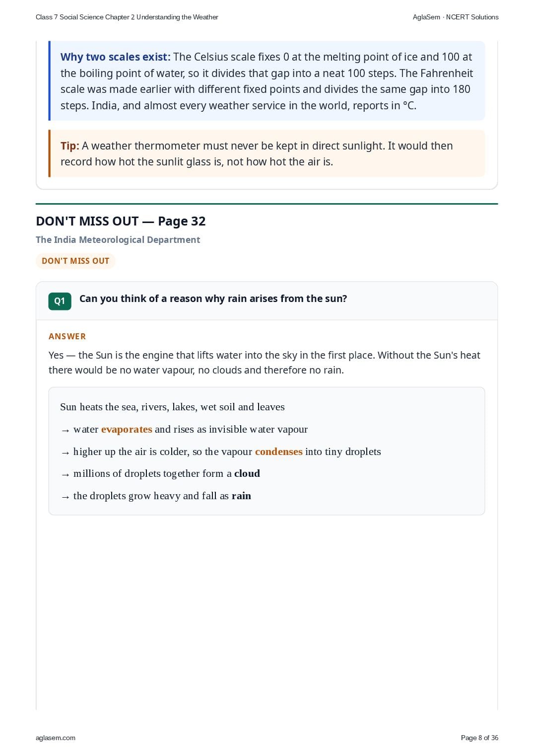The width and height of the screenshot is (534, 756).
Task: Click the arrow before 'higher up the air'
Action: pyautogui.click(x=65, y=453)
